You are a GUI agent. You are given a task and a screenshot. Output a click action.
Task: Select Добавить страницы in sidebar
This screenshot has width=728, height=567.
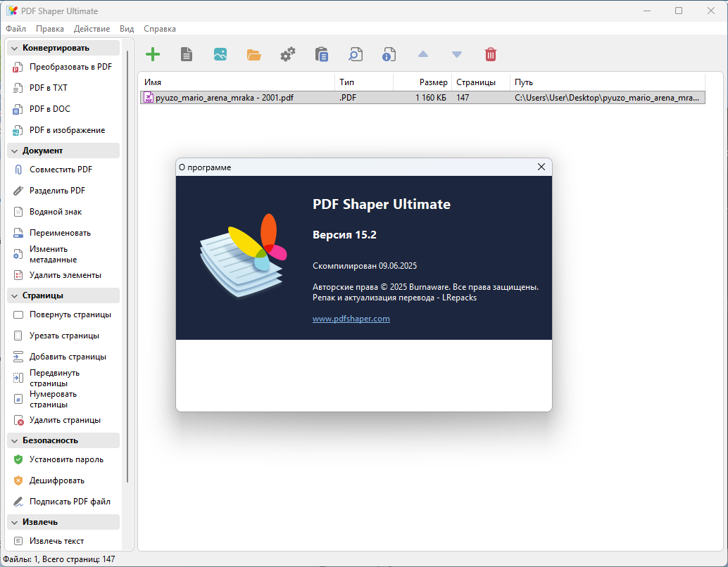63,357
